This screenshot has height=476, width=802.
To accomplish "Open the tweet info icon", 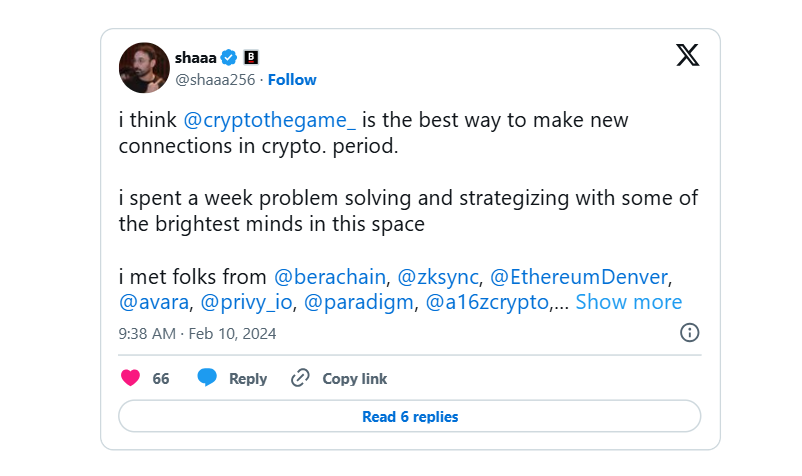I will pyautogui.click(x=689, y=333).
